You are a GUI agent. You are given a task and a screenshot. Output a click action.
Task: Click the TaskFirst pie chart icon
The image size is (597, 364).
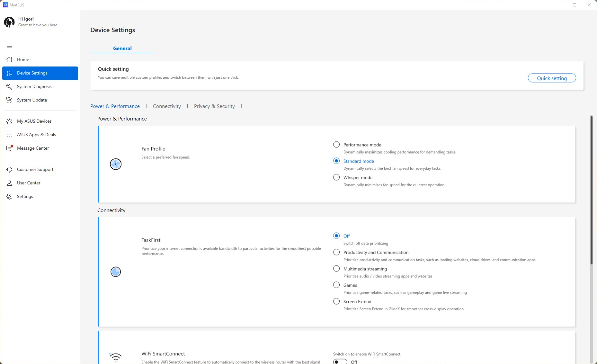coord(116,272)
